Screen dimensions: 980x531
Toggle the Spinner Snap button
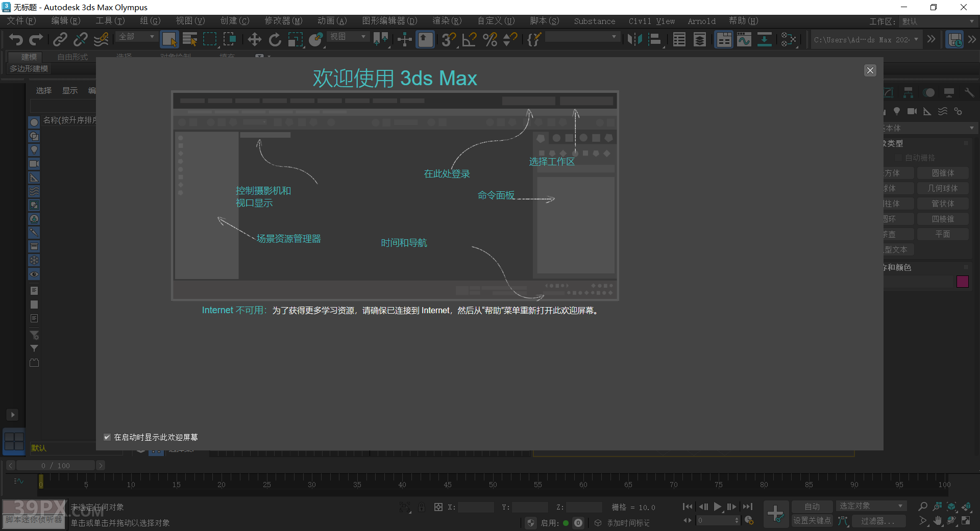click(510, 39)
